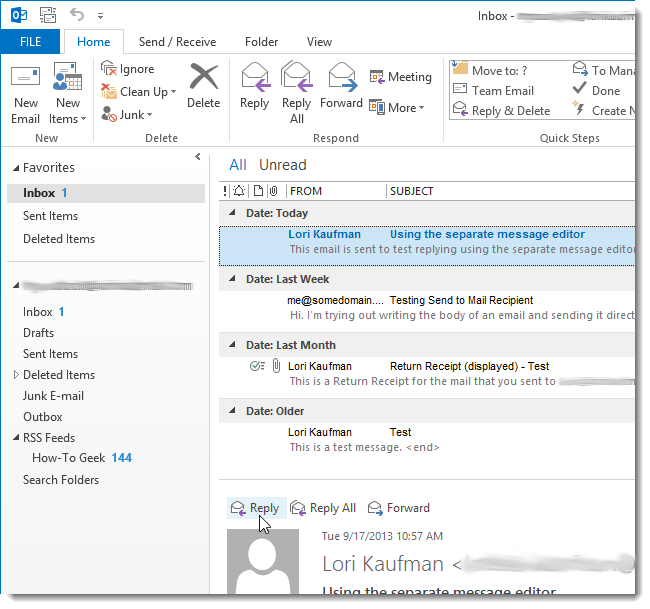This screenshot has height=609, width=650.
Task: Click Ignore conversation button
Action: coord(128,69)
